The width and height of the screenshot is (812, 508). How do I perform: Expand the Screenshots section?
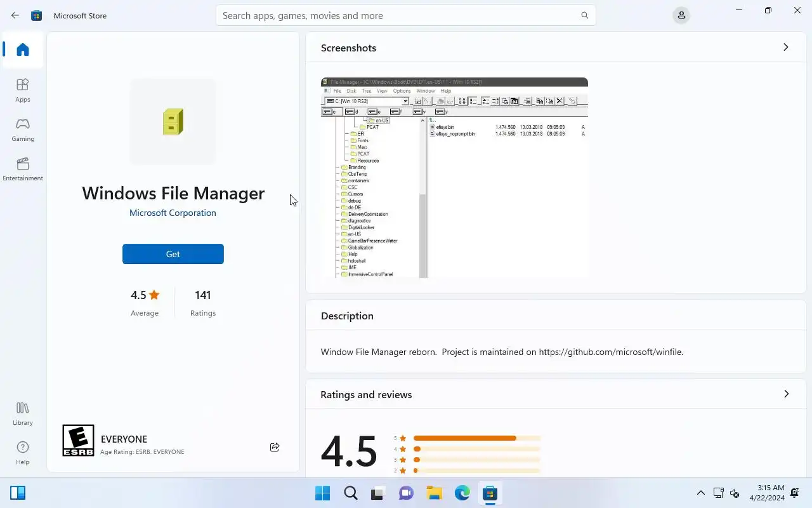(786, 47)
